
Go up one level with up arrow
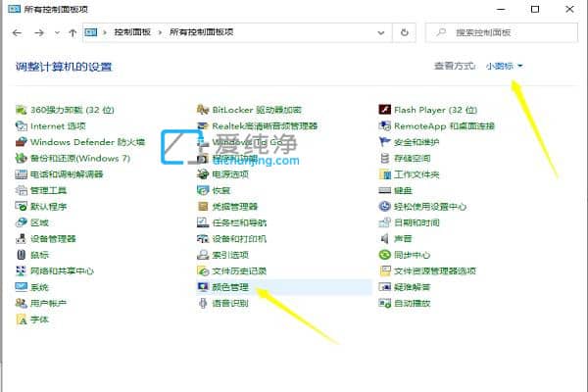coord(73,33)
